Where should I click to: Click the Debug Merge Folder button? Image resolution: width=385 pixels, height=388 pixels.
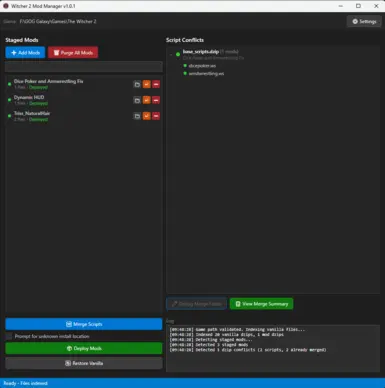(196, 304)
